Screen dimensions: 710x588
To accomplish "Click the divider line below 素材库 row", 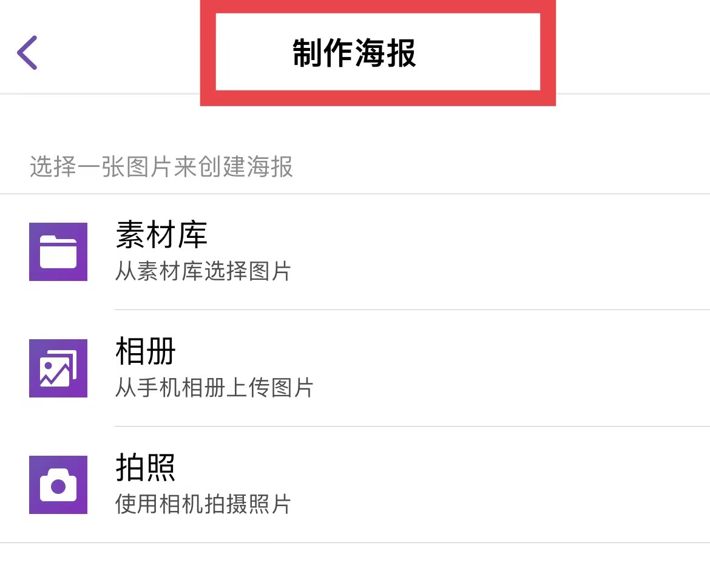I will pyautogui.click(x=413, y=309).
